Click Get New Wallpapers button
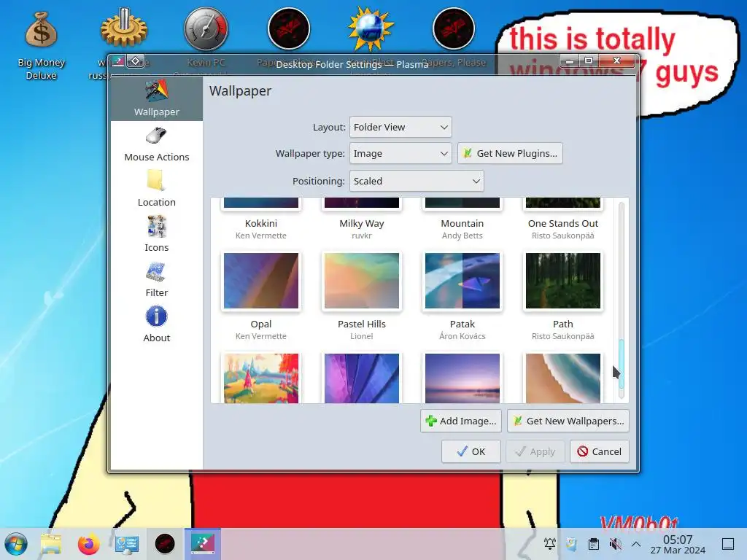The image size is (747, 560). pos(568,421)
